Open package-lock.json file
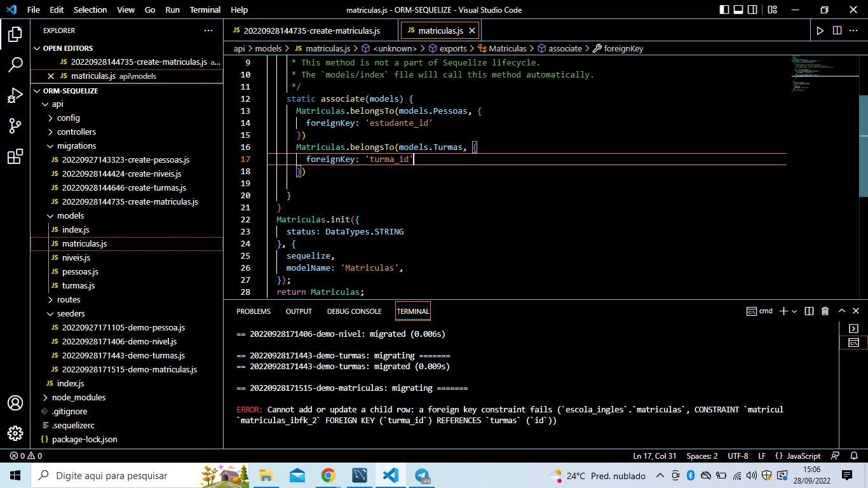The width and height of the screenshot is (868, 488). pyautogui.click(x=126, y=440)
